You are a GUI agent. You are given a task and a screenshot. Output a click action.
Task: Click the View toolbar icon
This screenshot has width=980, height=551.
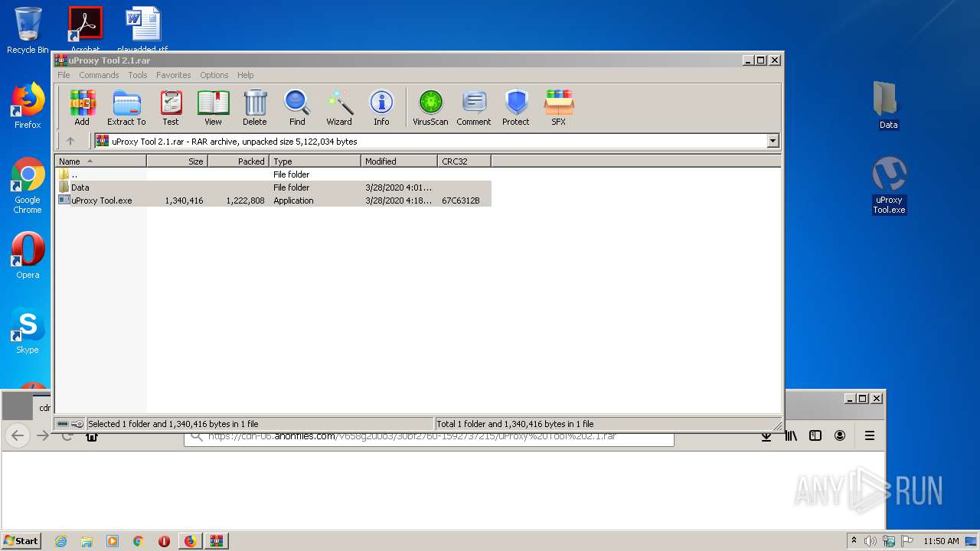coord(213,107)
